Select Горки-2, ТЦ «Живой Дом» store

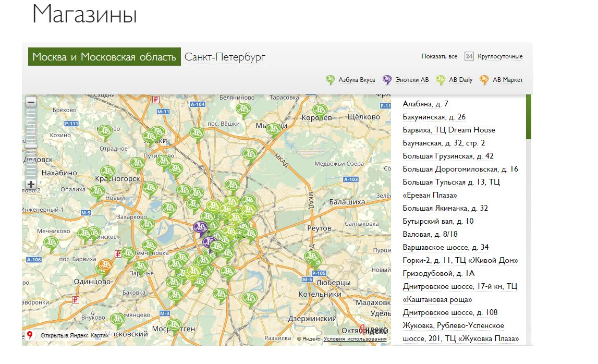(x=460, y=260)
